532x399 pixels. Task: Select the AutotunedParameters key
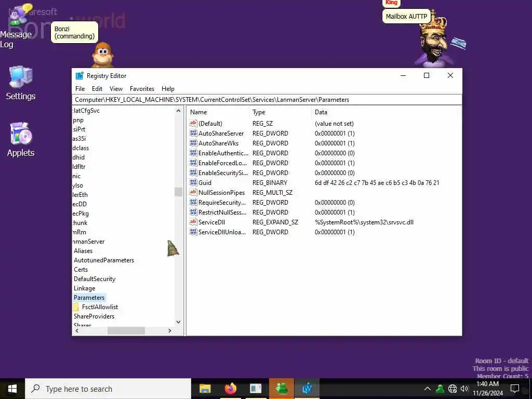(x=104, y=260)
